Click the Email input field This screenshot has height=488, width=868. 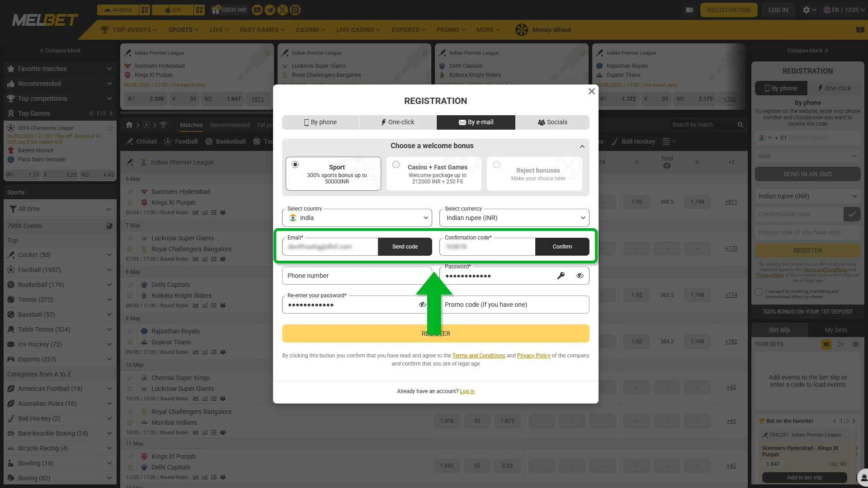point(330,247)
